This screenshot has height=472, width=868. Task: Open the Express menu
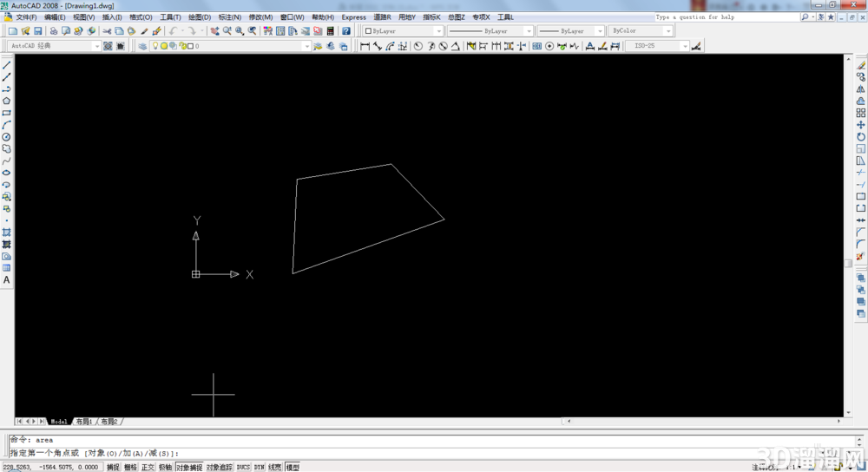point(354,17)
